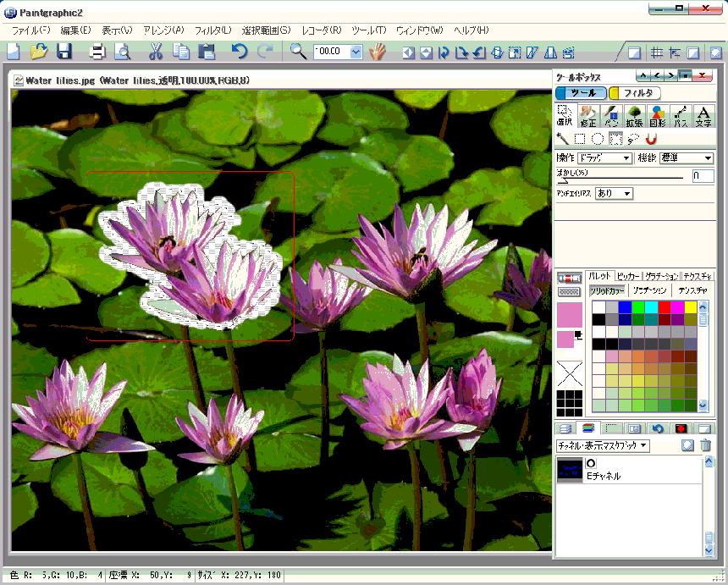This screenshot has height=585, width=728.
Task: Undo the last action with blue arrow
Action: click(x=240, y=51)
